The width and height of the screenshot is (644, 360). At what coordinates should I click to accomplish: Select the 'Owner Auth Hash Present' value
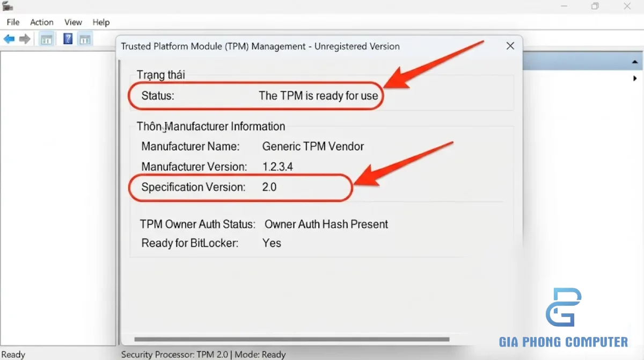tap(326, 224)
